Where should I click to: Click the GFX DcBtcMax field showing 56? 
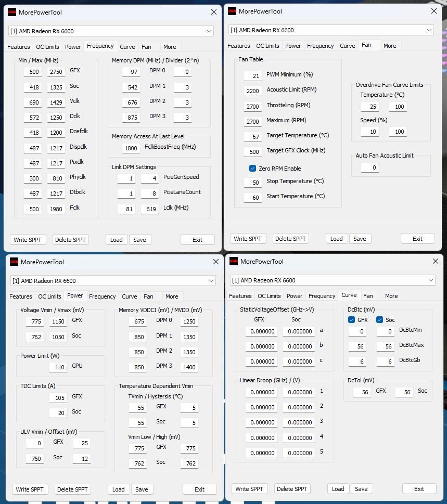point(357,346)
